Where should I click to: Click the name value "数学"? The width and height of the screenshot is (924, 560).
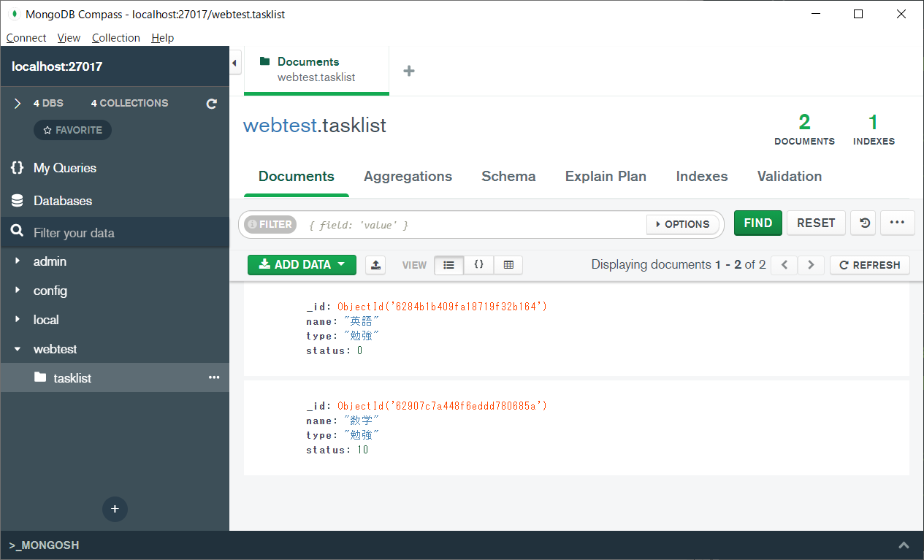[x=362, y=421]
